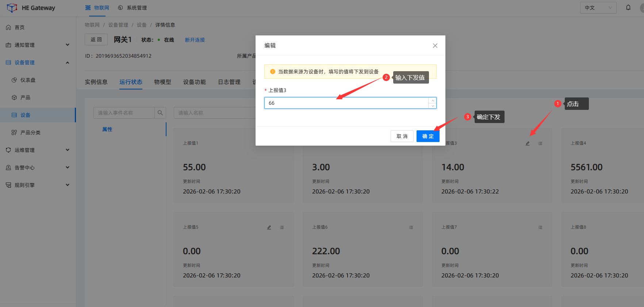Increase 上报值3 value with up stepper
Viewport: 644px width, 307px height.
coord(433,100)
